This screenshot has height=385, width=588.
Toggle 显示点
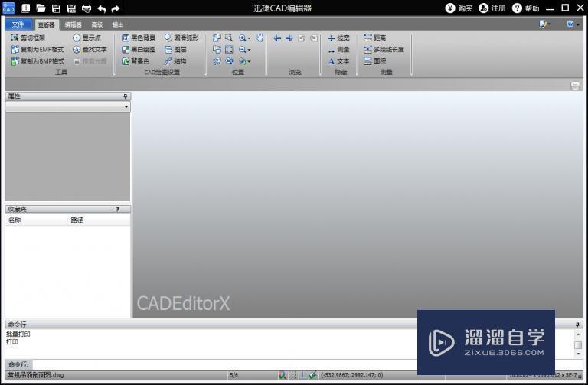pyautogui.click(x=87, y=38)
